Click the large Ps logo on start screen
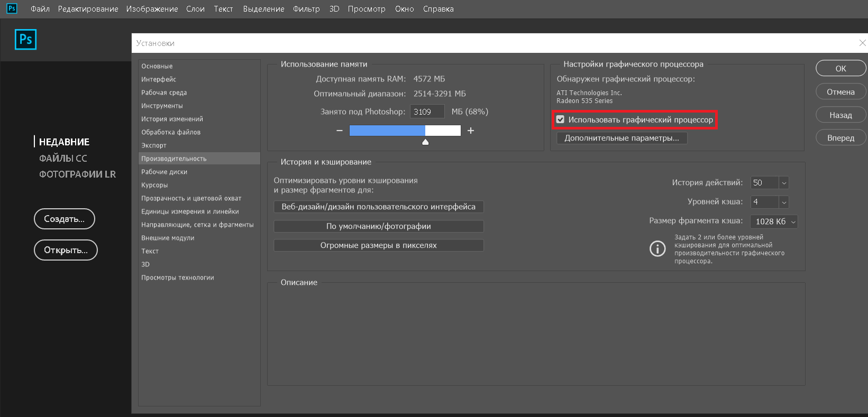This screenshot has height=417, width=868. click(25, 40)
